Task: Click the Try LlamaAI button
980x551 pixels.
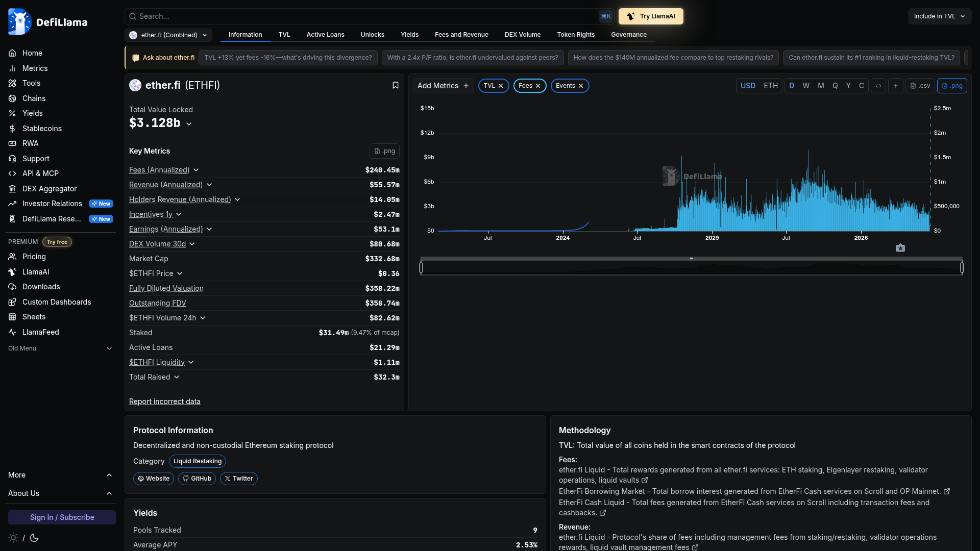Action: pos(651,16)
